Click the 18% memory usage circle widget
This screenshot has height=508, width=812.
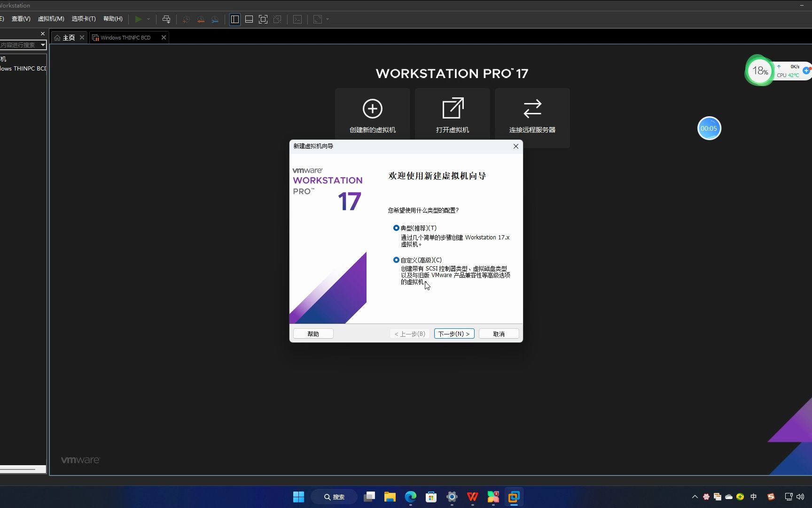(759, 71)
